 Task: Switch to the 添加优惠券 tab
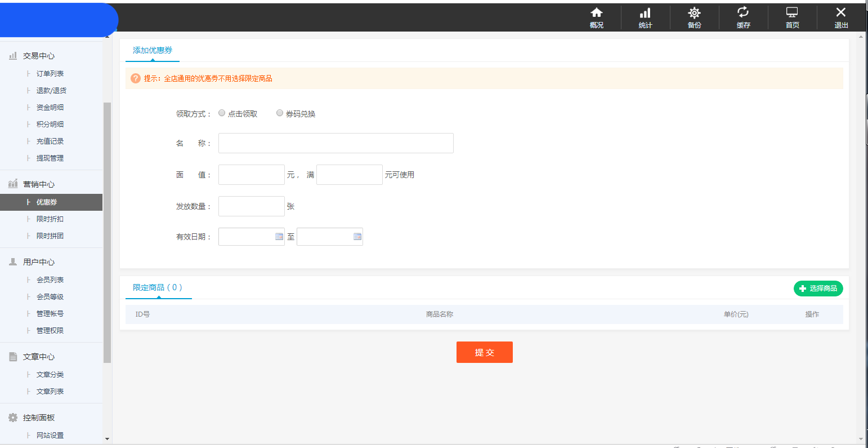152,50
